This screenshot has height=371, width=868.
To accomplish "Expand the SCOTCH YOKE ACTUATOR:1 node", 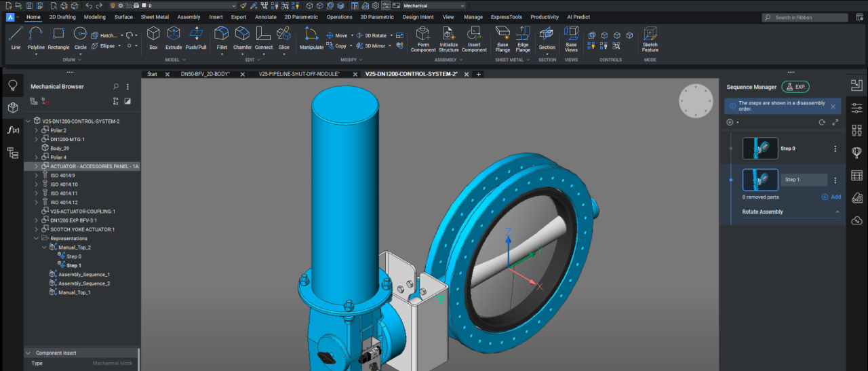I will [37, 229].
